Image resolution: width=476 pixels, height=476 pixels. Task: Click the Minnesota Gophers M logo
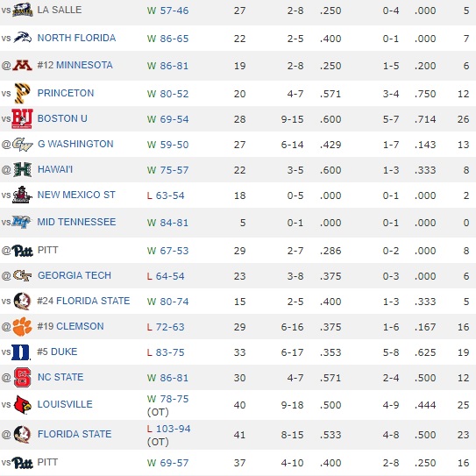pyautogui.click(x=22, y=65)
